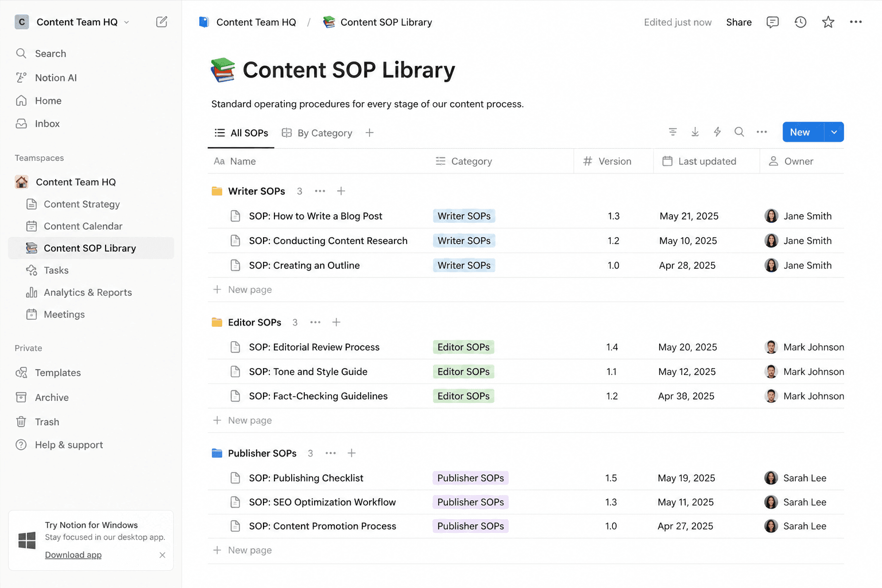Open SOP: SEO Optimization Workflow

tap(322, 502)
